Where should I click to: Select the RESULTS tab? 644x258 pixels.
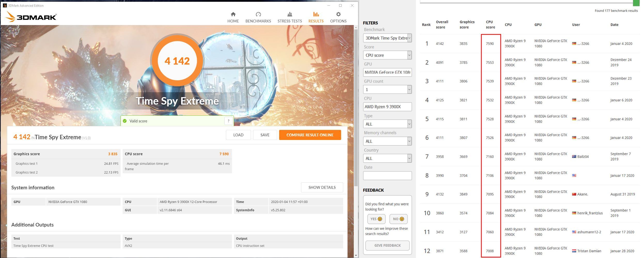[316, 18]
